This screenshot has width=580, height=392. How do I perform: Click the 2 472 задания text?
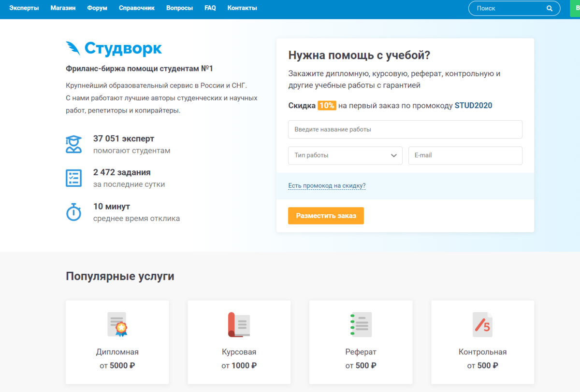[122, 172]
